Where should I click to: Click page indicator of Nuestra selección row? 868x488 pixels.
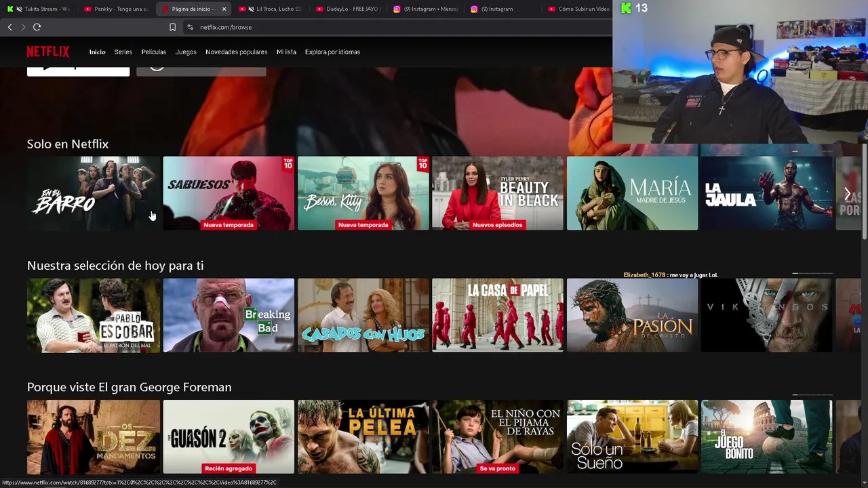[813, 273]
